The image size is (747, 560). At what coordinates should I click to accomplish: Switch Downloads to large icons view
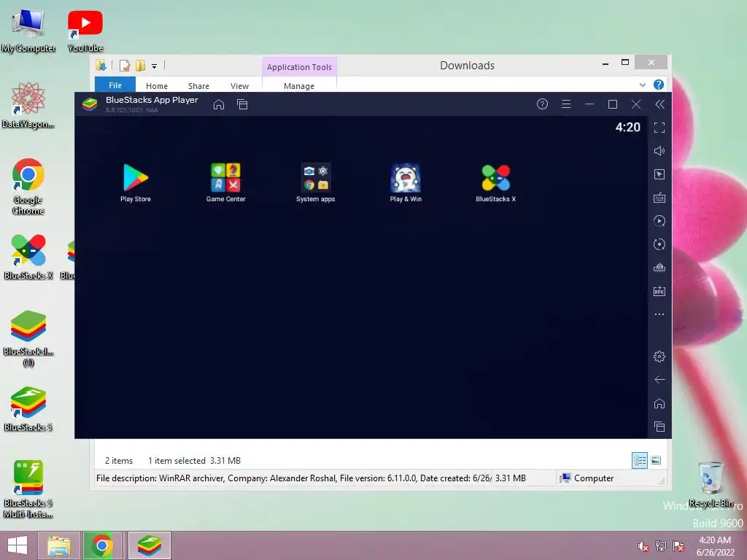[x=656, y=461]
